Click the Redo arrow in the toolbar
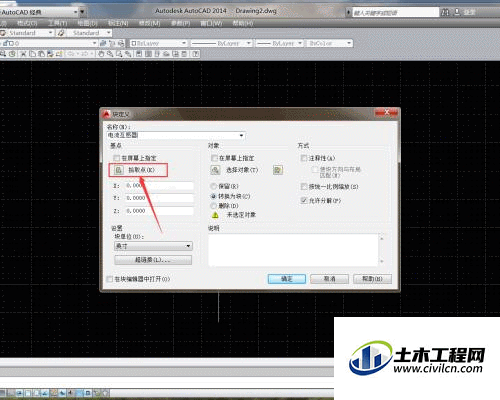This screenshot has height=400, width=500. [84, 53]
